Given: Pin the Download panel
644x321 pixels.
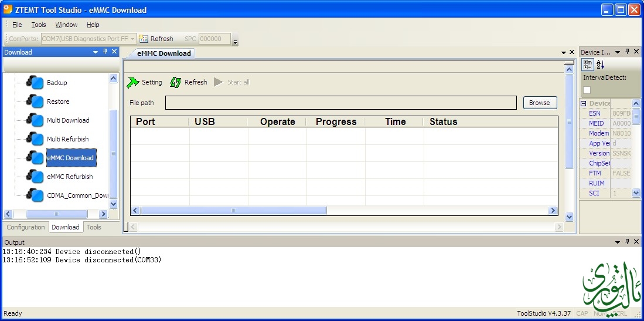Looking at the screenshot, I should (x=105, y=52).
